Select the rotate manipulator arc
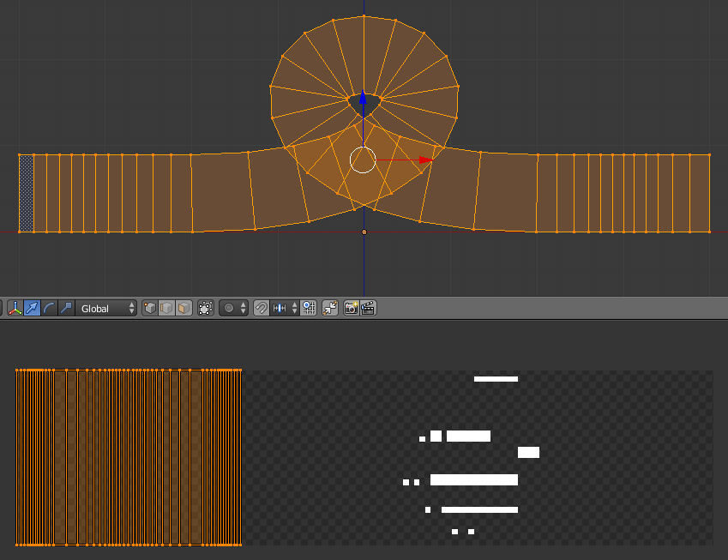The height and width of the screenshot is (560, 728). [x=49, y=309]
